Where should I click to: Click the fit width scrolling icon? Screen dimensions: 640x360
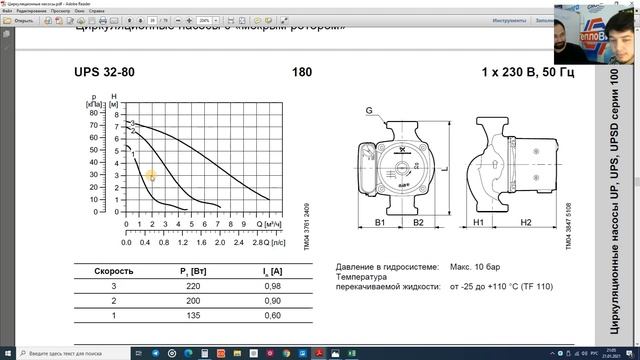pyautogui.click(x=231, y=20)
